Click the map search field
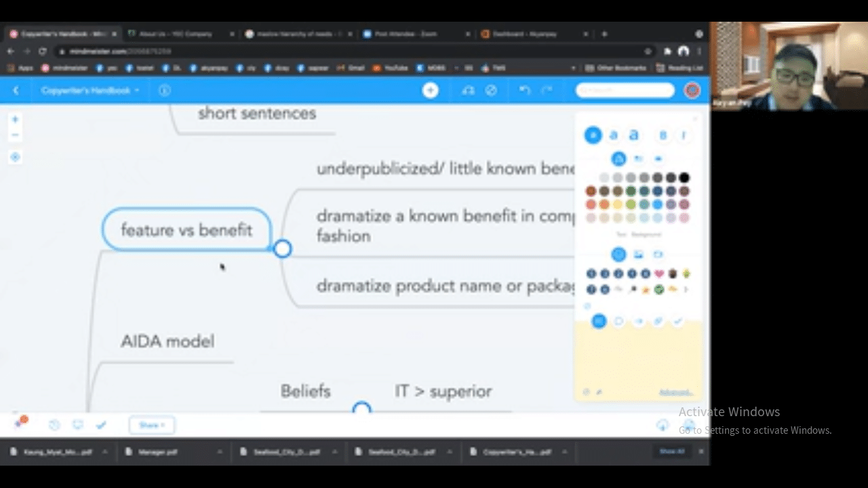Screen dimensions: 868x488 (x=625, y=90)
